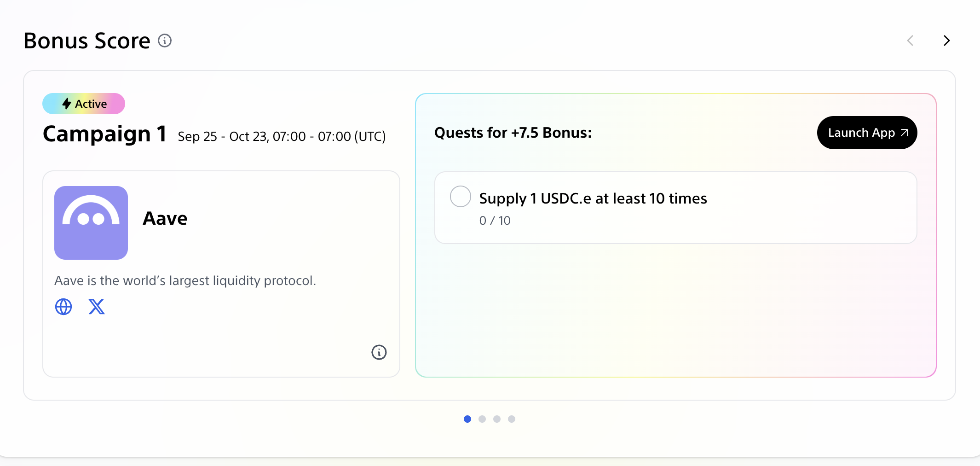Go to next campaign with right chevron
Image resolution: width=980 pixels, height=466 pixels.
coord(946,41)
